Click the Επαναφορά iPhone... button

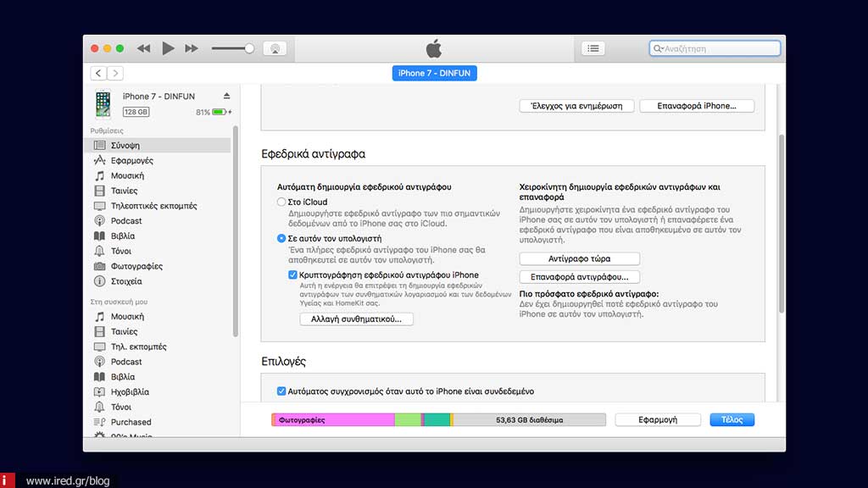coord(697,106)
